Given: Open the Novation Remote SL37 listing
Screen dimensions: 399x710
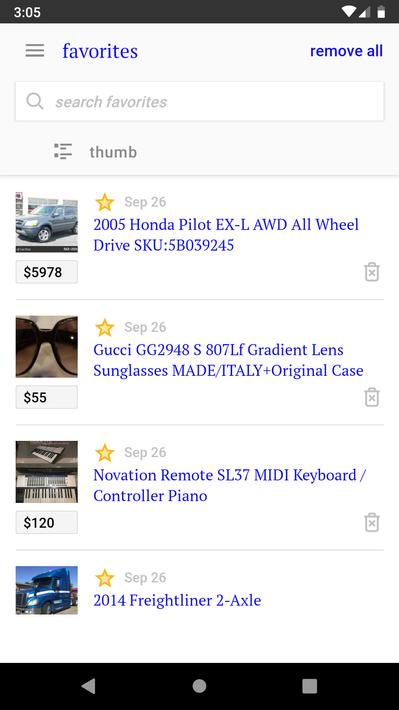Looking at the screenshot, I should pyautogui.click(x=230, y=485).
